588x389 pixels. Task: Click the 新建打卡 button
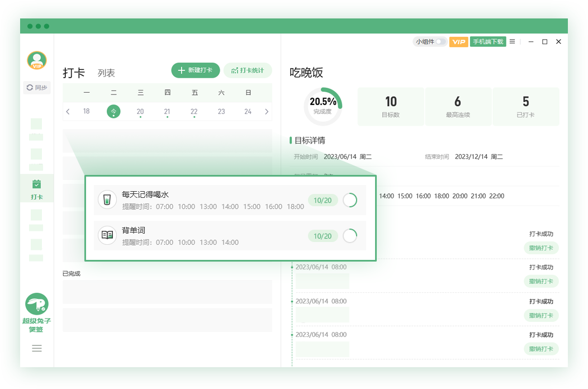[x=195, y=70]
